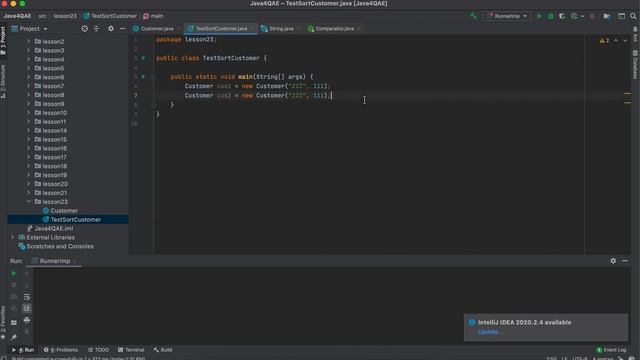Go to next highlighted error arrow
Image resolution: width=640 pixels, height=360 pixels.
pos(625,40)
